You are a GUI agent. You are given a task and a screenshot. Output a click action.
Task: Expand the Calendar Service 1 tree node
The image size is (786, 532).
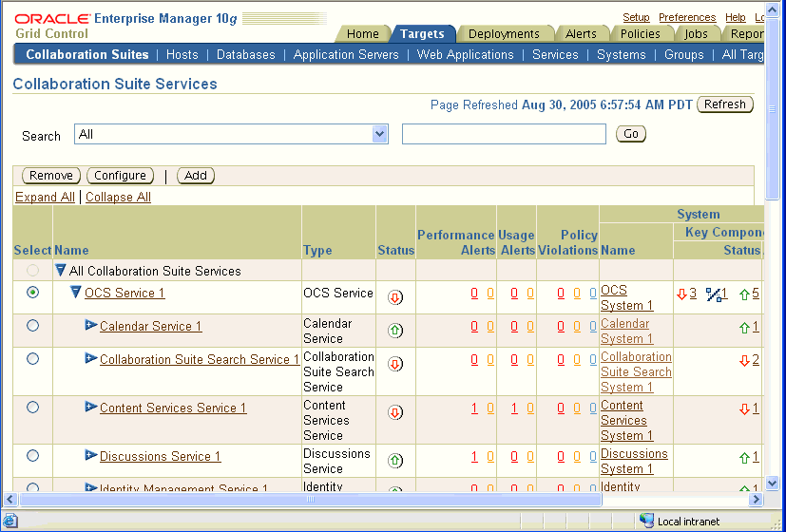(91, 326)
